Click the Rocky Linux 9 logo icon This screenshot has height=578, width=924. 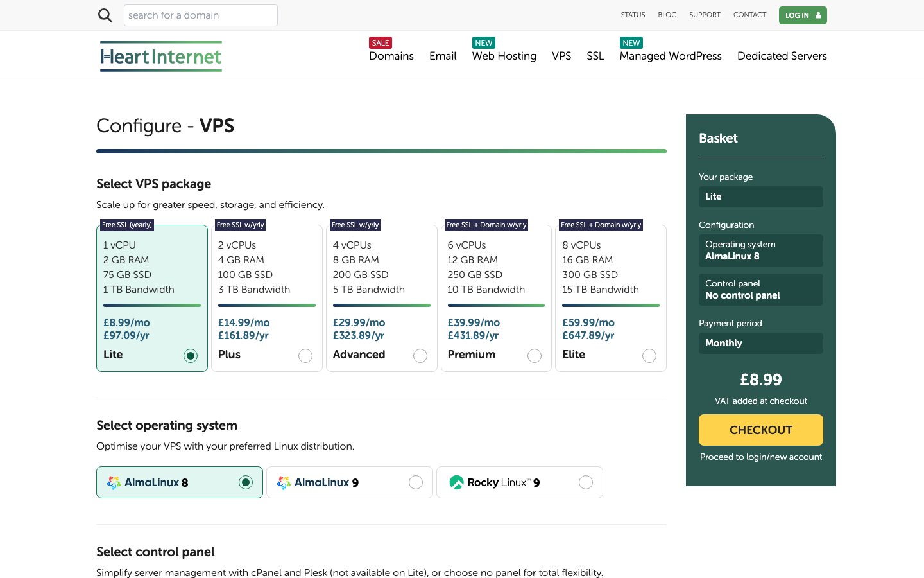click(x=456, y=483)
